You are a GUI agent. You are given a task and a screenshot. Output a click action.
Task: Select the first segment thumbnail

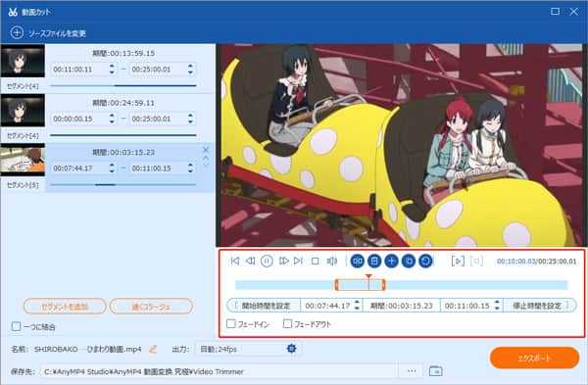coord(23,61)
